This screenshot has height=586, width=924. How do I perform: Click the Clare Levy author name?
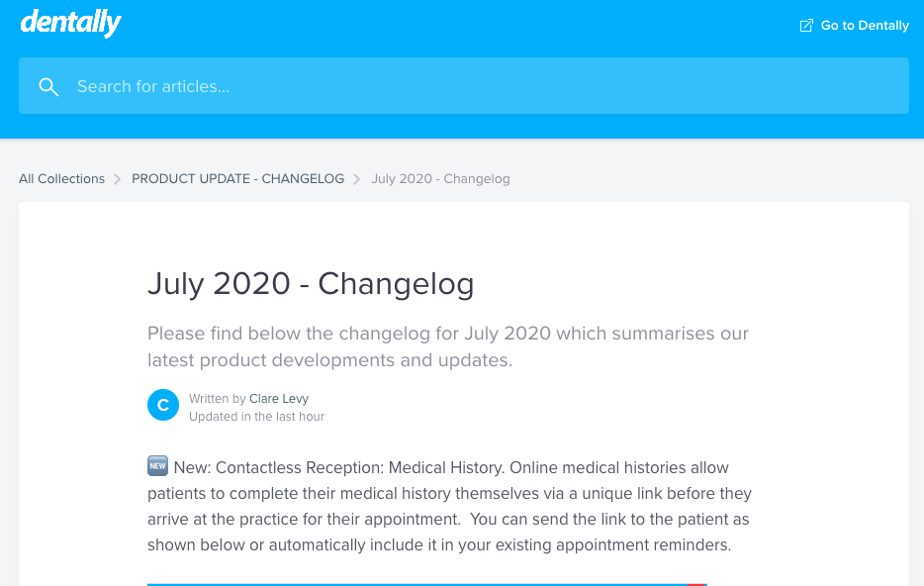coord(278,398)
